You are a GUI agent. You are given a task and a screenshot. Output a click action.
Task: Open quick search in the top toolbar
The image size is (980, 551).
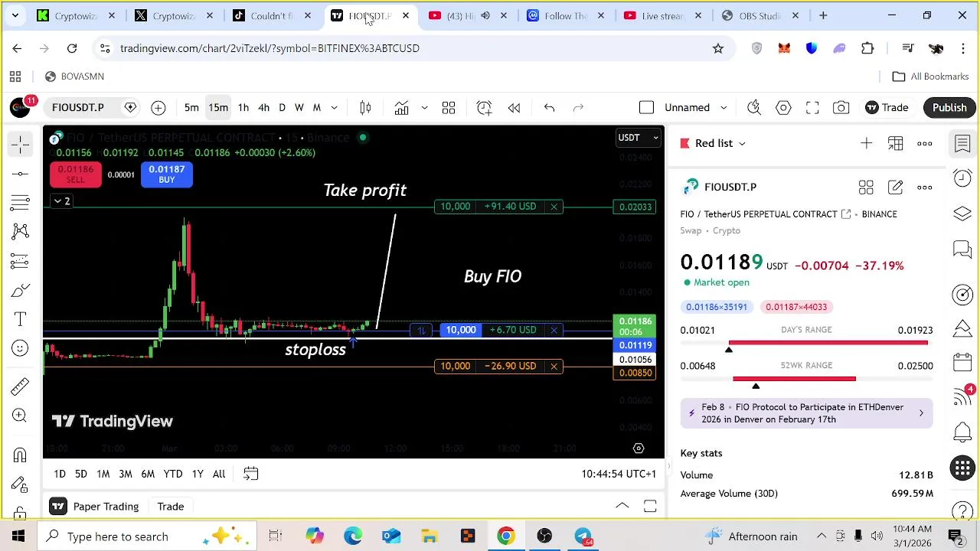[x=754, y=108]
